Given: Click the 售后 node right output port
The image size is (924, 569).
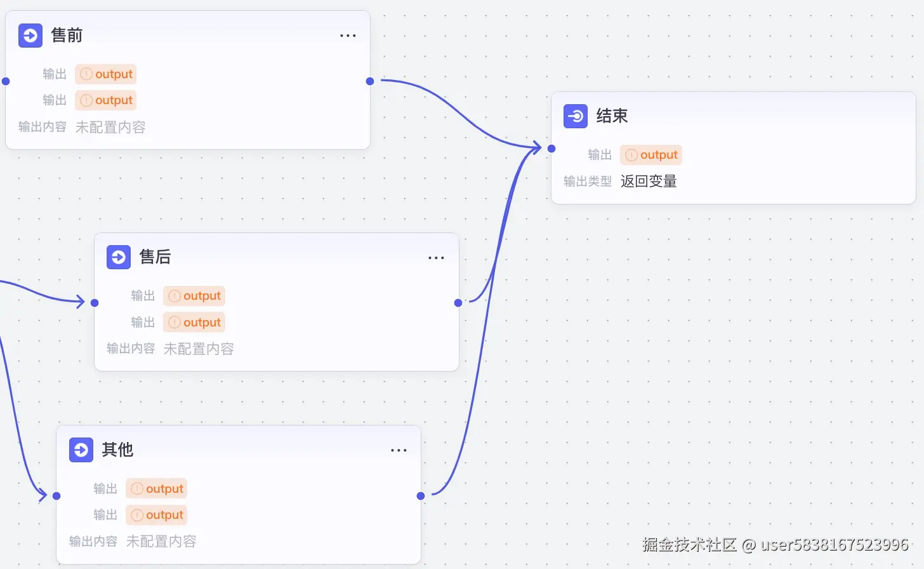Looking at the screenshot, I should click(458, 303).
